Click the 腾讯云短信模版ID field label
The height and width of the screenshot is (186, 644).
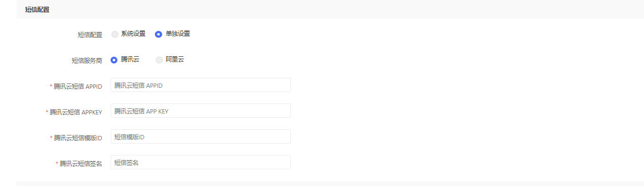78,138
